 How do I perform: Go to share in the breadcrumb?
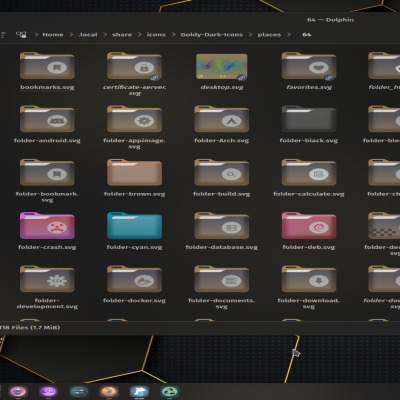(122, 35)
